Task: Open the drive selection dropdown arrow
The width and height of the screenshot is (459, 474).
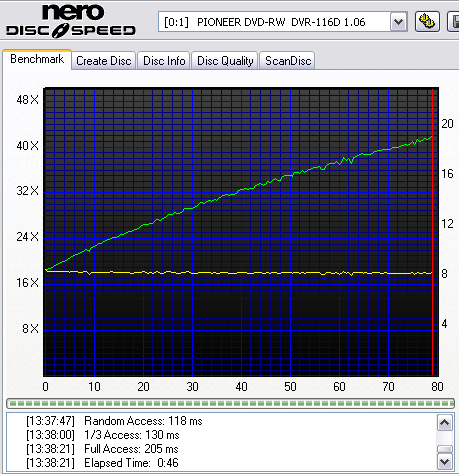Action: tap(399, 22)
